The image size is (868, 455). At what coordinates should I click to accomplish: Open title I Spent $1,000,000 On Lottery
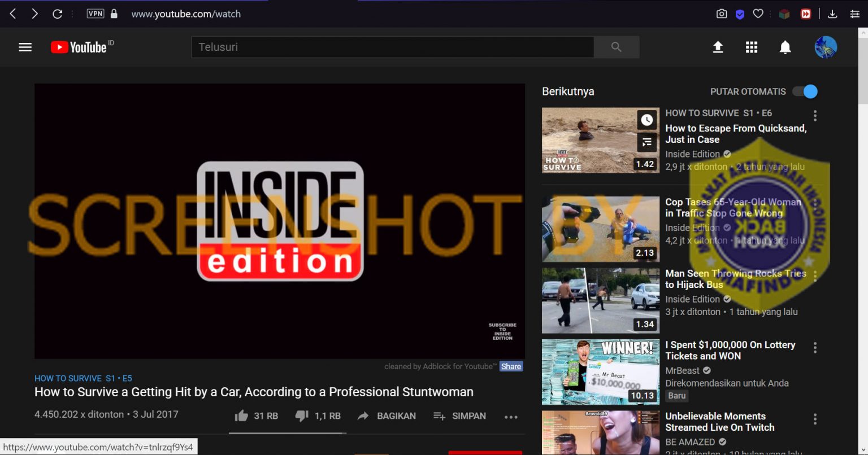coord(730,350)
